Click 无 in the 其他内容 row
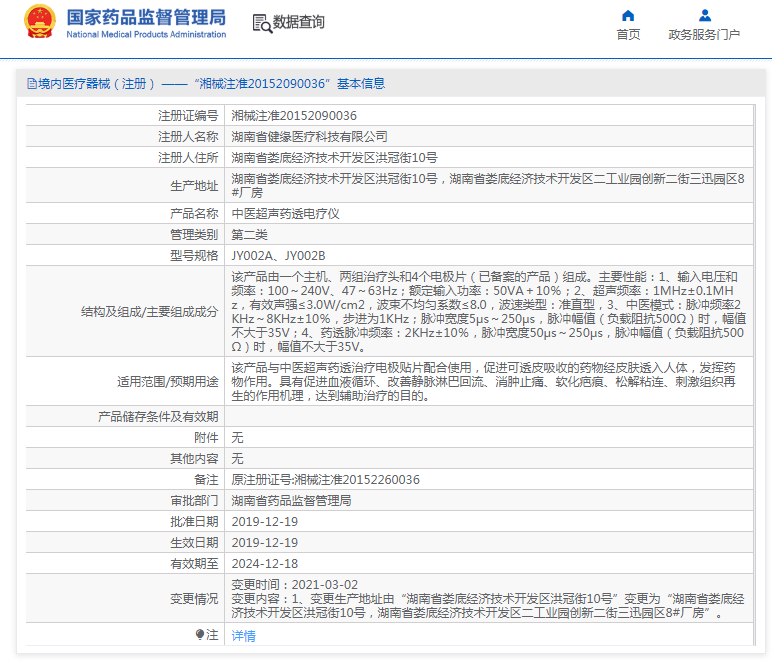The height and width of the screenshot is (662, 772). 237,459
